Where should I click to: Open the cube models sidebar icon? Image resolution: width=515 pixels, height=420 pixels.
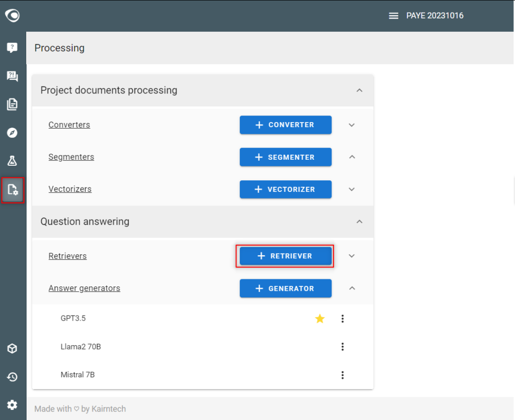click(13, 349)
